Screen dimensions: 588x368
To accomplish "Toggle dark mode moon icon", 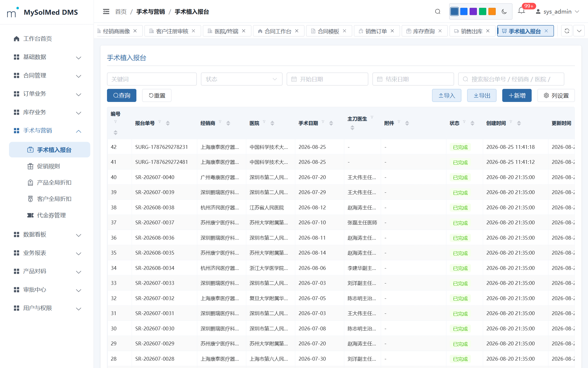I will pyautogui.click(x=504, y=11).
